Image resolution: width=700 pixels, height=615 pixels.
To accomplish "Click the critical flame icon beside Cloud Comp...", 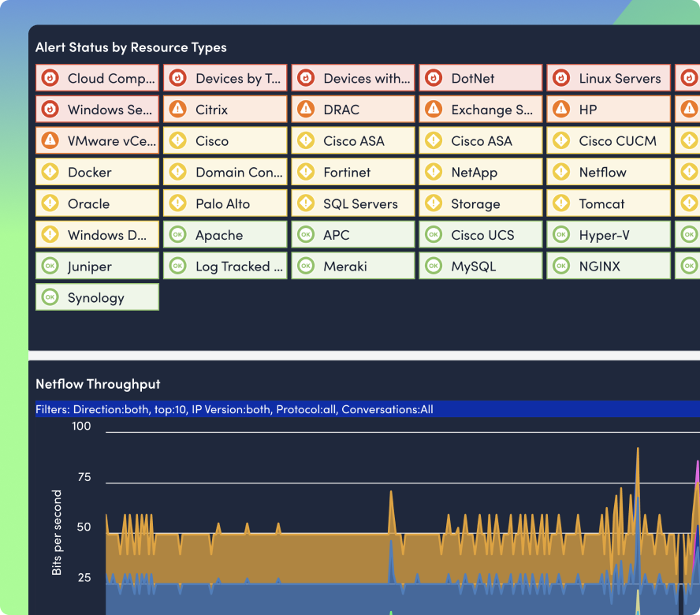I will click(50, 78).
